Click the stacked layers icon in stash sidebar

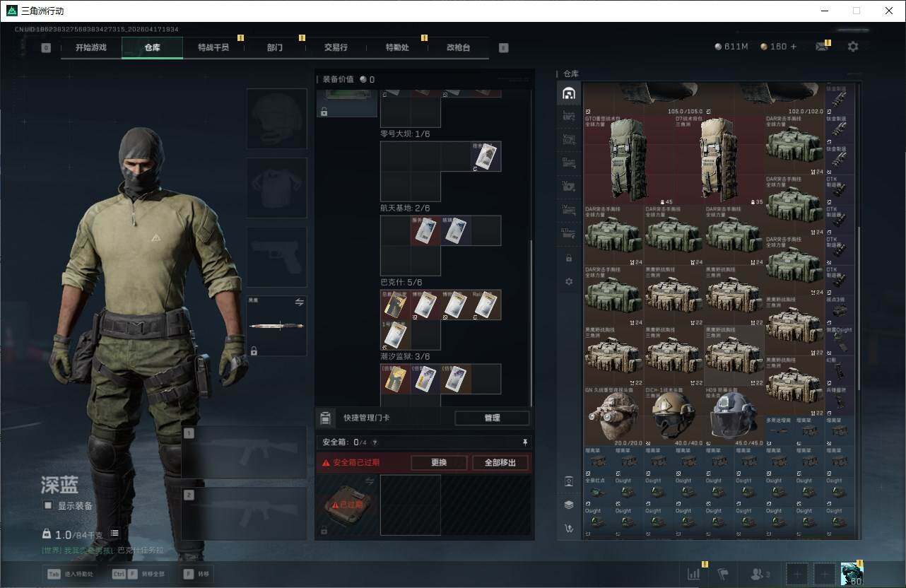(569, 505)
